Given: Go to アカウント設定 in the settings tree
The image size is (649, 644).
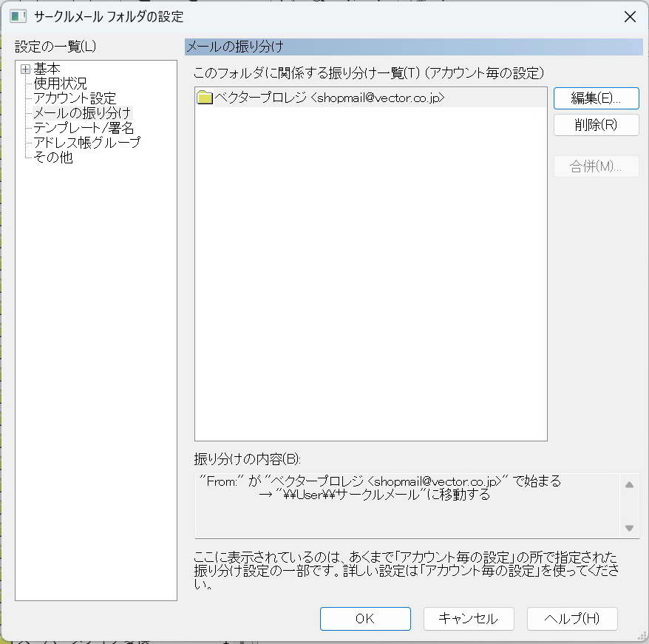Looking at the screenshot, I should 75,98.
